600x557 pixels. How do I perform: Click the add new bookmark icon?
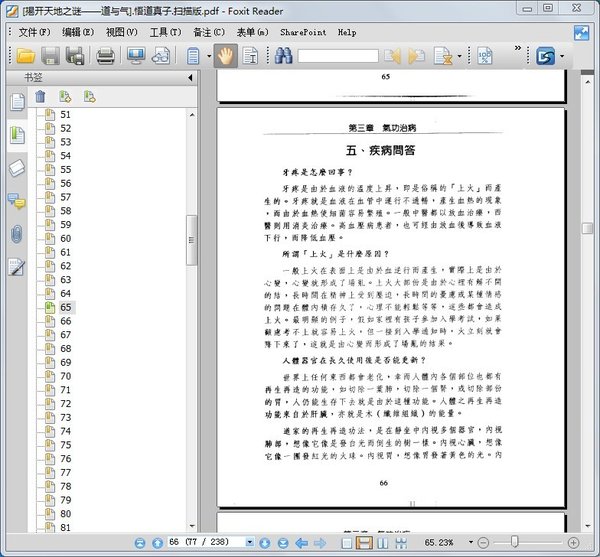(65, 96)
